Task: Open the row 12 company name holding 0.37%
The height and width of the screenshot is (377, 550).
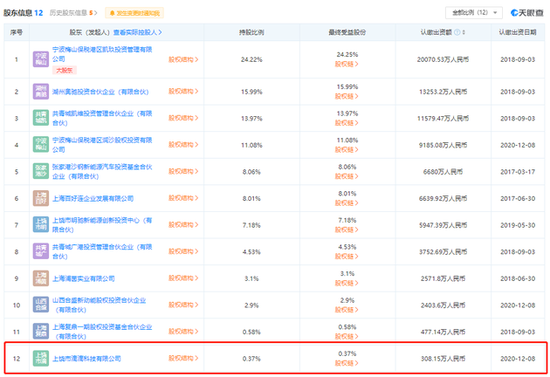Action: [87, 359]
